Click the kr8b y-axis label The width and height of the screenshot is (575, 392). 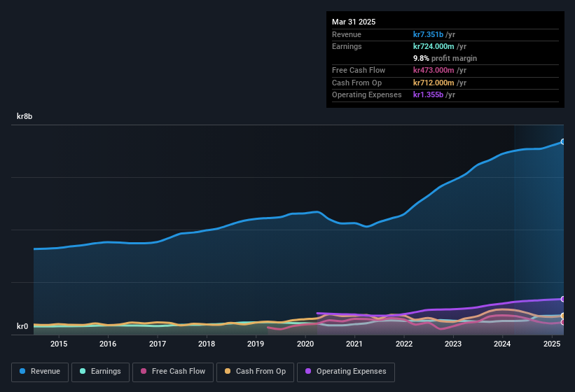point(25,116)
